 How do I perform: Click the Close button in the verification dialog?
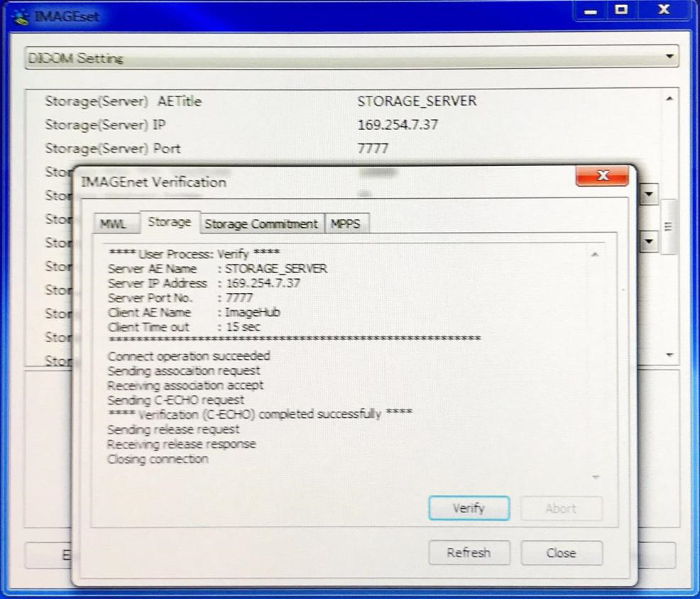click(561, 553)
